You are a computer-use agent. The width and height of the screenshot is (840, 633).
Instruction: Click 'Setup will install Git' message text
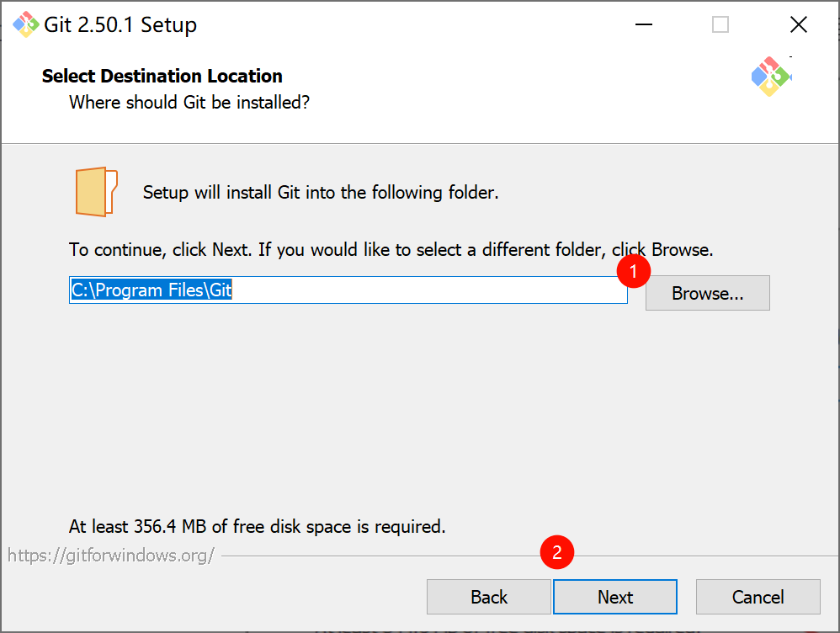321,193
